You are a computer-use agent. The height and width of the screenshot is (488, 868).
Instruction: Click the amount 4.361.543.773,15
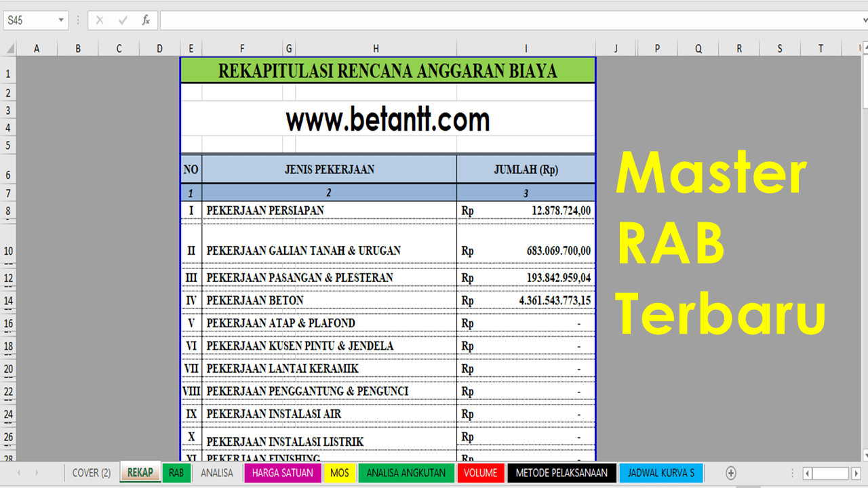point(555,300)
